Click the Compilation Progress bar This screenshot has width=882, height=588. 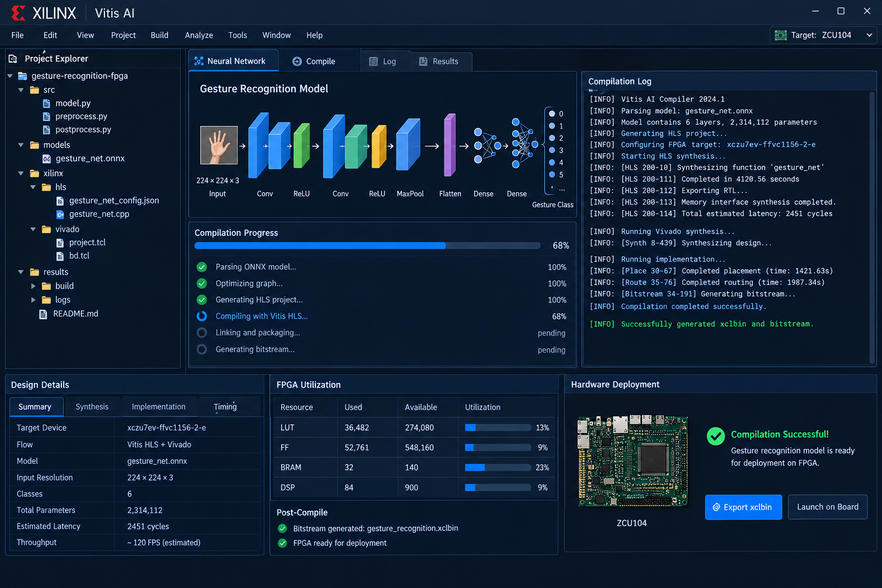[367, 246]
